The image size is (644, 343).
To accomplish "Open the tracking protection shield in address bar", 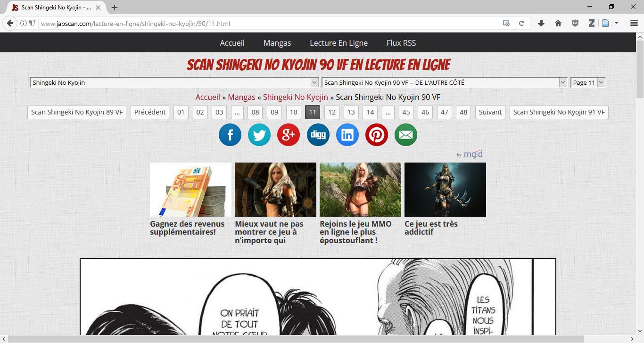I will (x=32, y=23).
